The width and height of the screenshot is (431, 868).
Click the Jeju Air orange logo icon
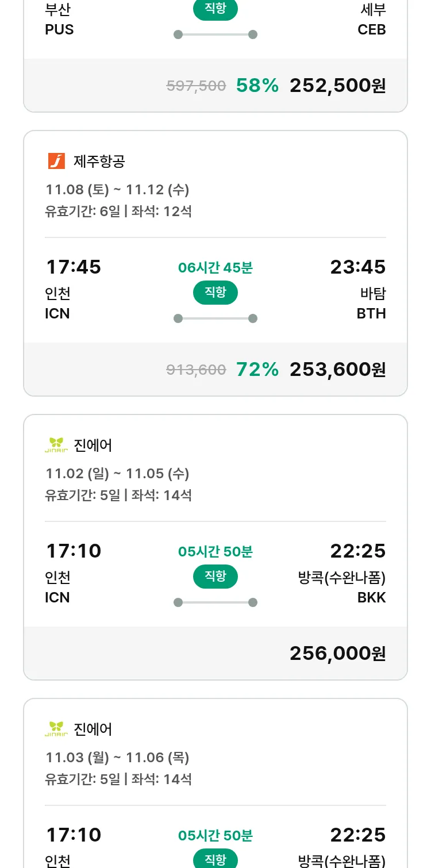(56, 161)
